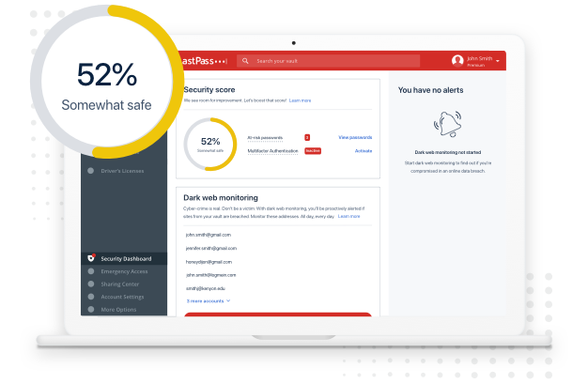Click the More Options sidebar icon

click(91, 309)
